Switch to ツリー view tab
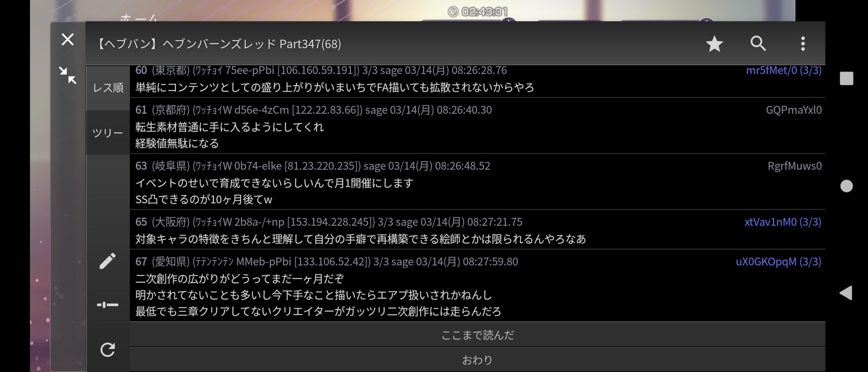The image size is (868, 372). pos(108,133)
